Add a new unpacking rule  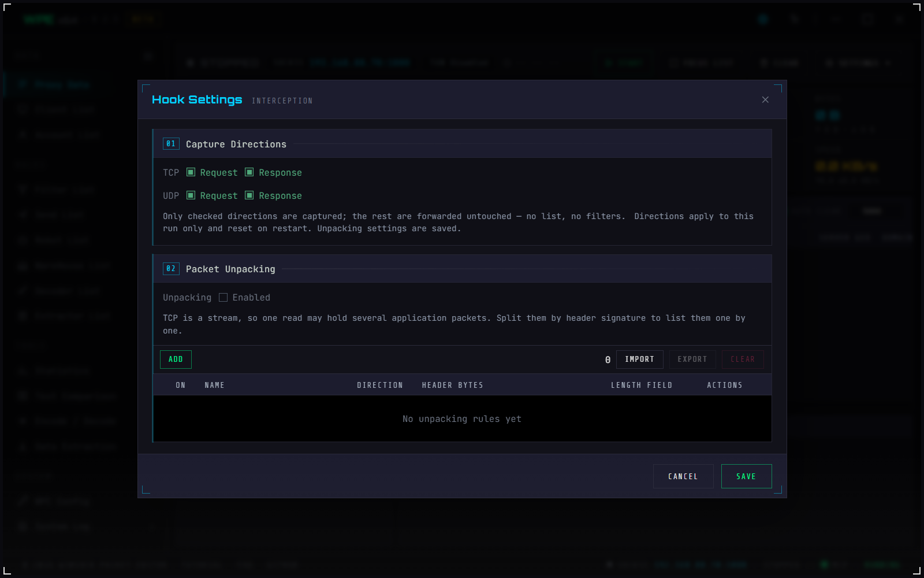click(176, 359)
